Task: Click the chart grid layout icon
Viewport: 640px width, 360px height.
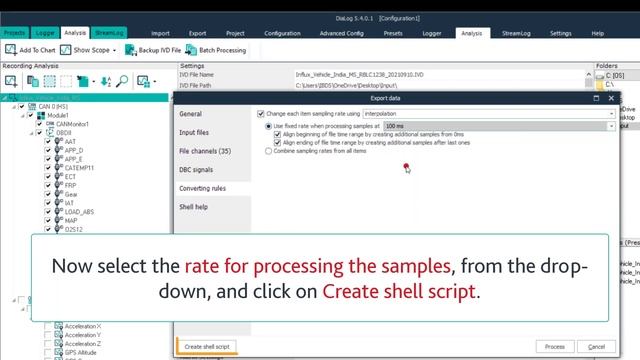Action: click(143, 81)
